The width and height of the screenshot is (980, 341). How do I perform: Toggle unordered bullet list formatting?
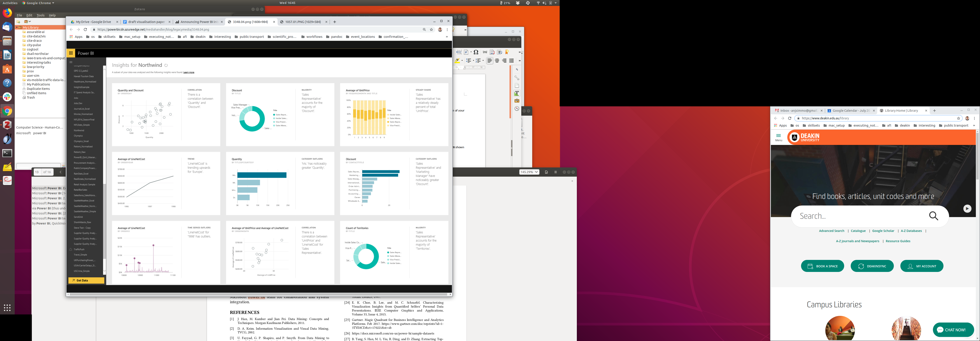coord(468,61)
